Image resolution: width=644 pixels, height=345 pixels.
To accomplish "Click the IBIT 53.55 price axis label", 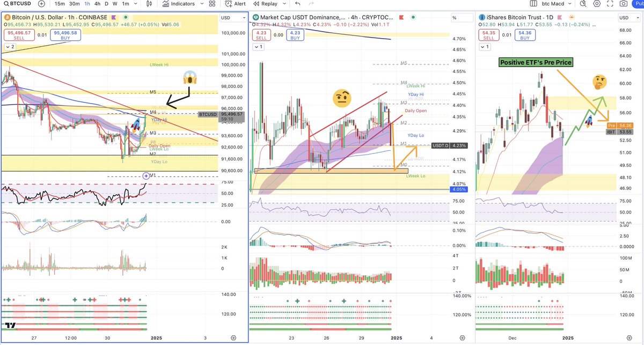I will (x=620, y=132).
